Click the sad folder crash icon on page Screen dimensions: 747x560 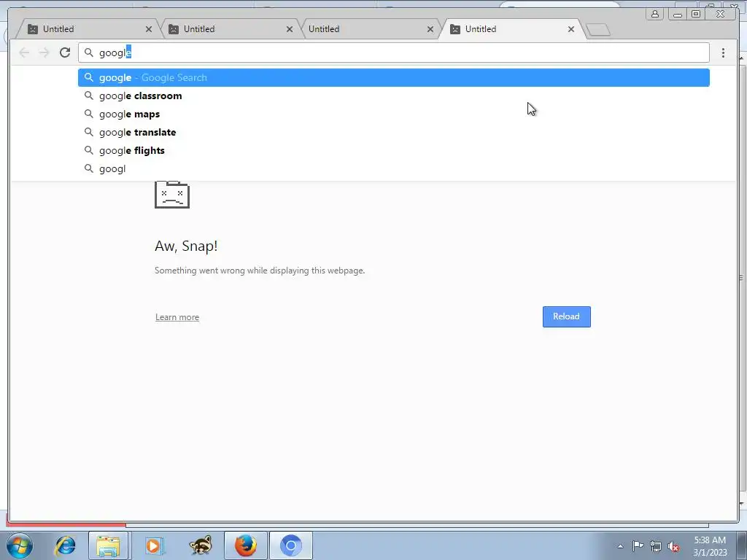click(172, 194)
